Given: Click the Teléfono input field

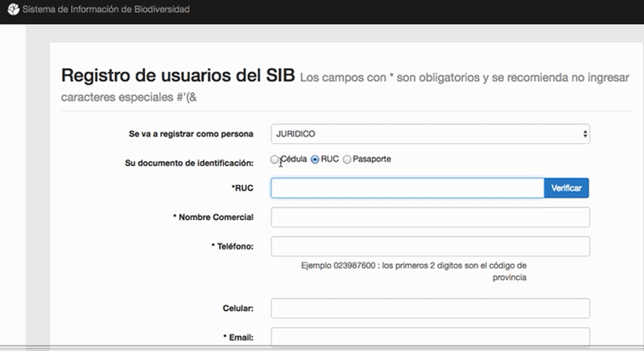Looking at the screenshot, I should [x=430, y=246].
